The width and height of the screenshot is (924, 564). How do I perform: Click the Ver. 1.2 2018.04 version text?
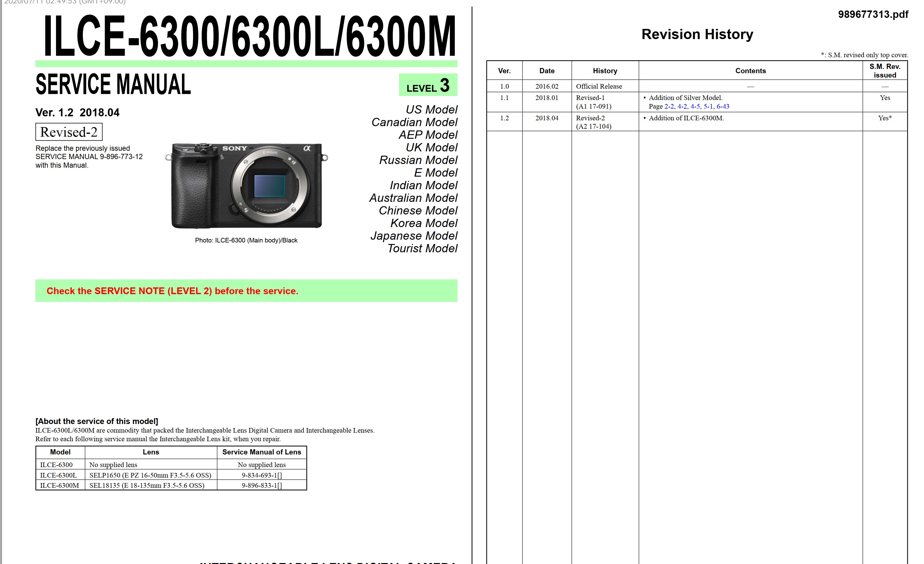pos(77,112)
